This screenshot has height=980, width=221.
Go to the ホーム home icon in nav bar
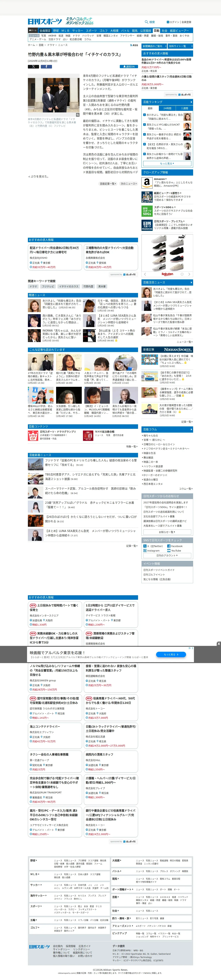coord(33,30)
